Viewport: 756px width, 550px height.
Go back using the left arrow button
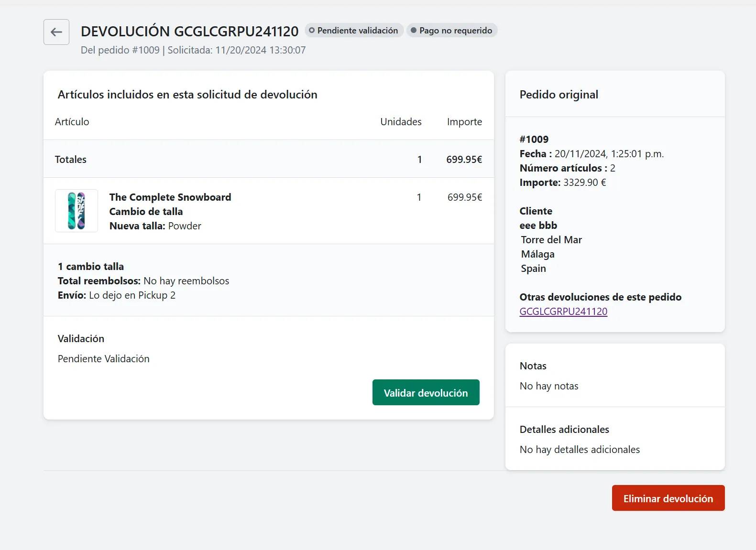coord(56,32)
